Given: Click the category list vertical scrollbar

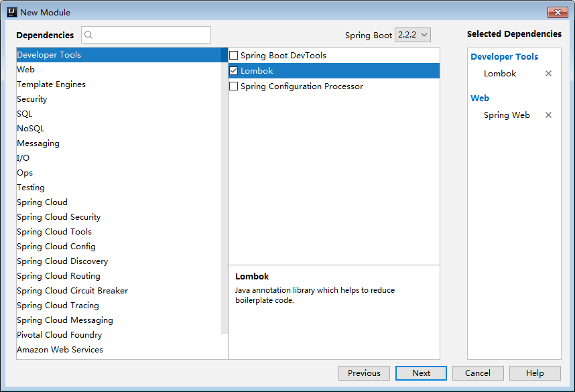Looking at the screenshot, I should tap(225, 191).
